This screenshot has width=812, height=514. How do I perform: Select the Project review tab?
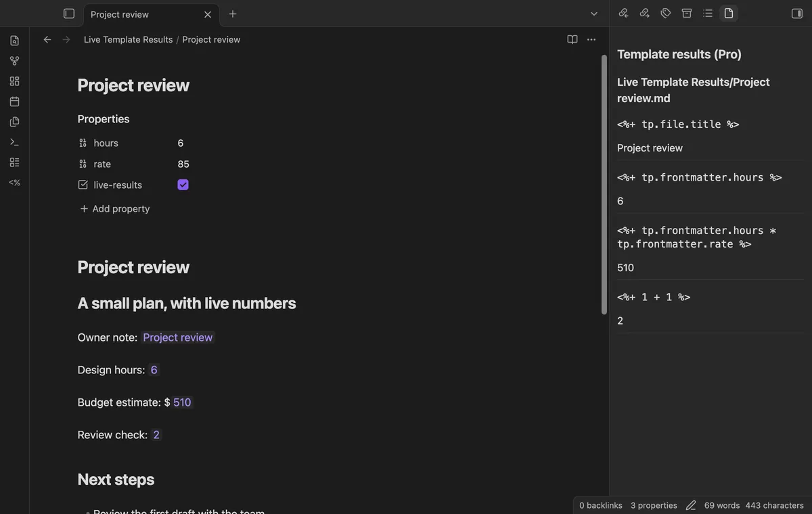pos(150,14)
